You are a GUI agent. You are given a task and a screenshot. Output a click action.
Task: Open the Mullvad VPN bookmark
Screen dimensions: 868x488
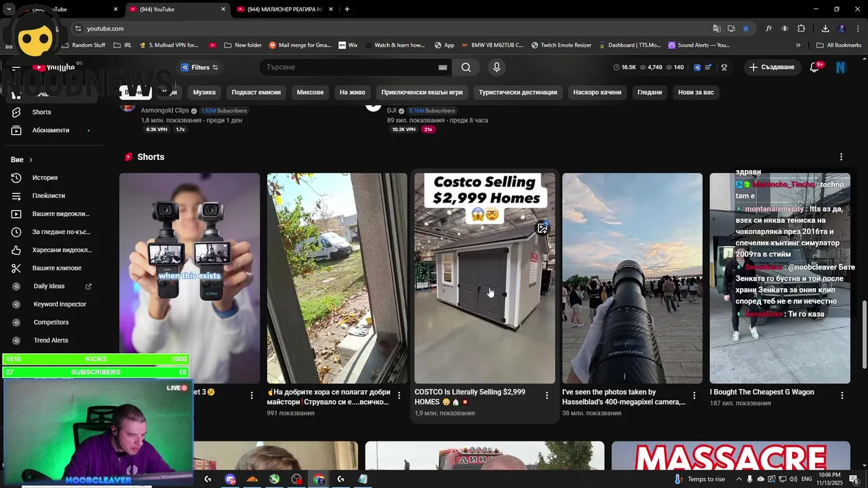click(x=169, y=45)
